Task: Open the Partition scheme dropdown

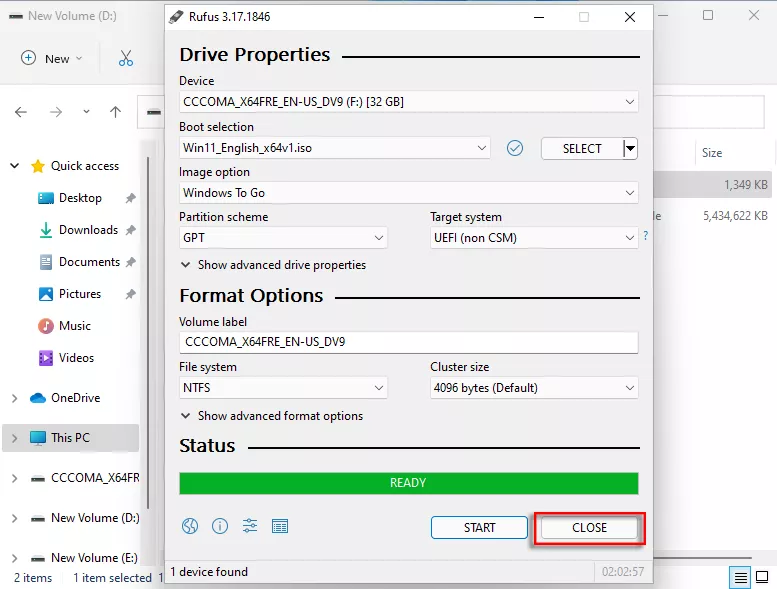Action: (283, 238)
